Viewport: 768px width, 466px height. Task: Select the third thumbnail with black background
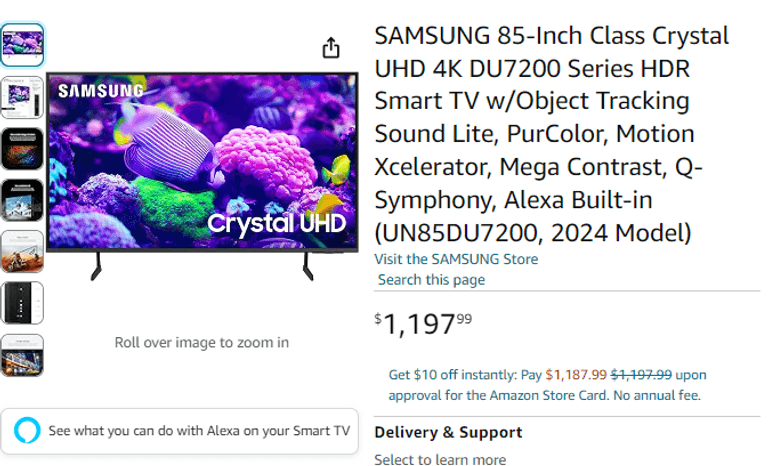21,148
